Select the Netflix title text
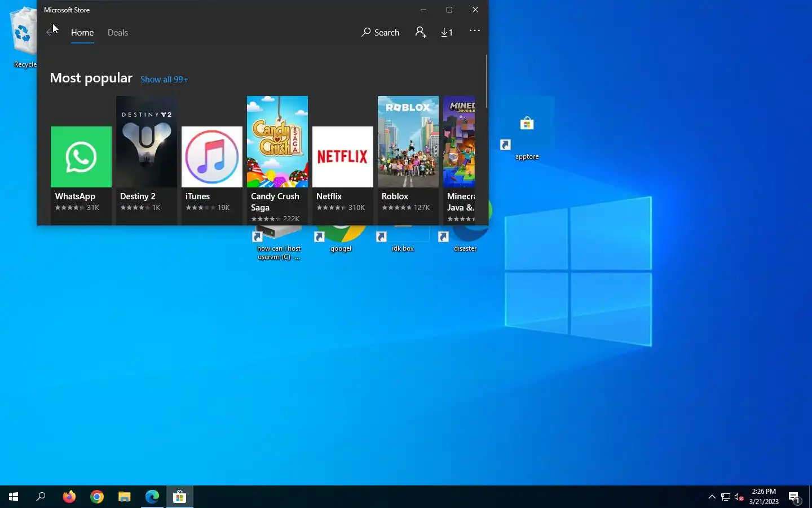 pos(329,196)
